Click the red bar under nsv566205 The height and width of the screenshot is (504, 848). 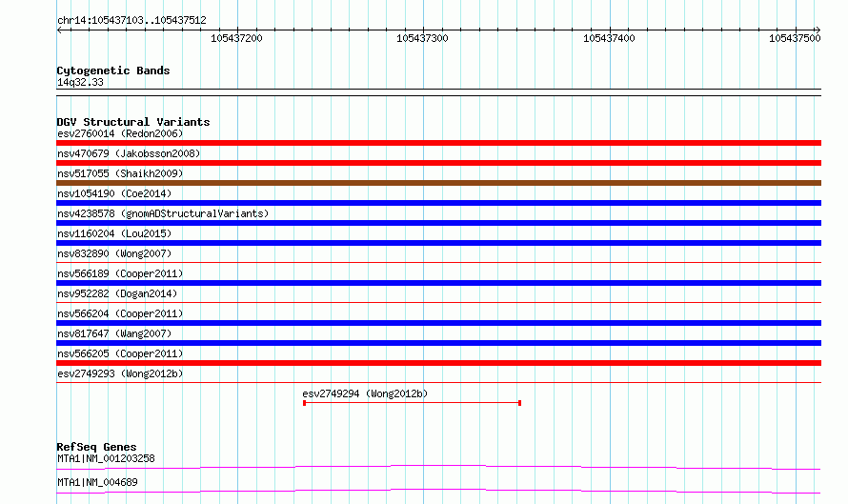pos(438,363)
